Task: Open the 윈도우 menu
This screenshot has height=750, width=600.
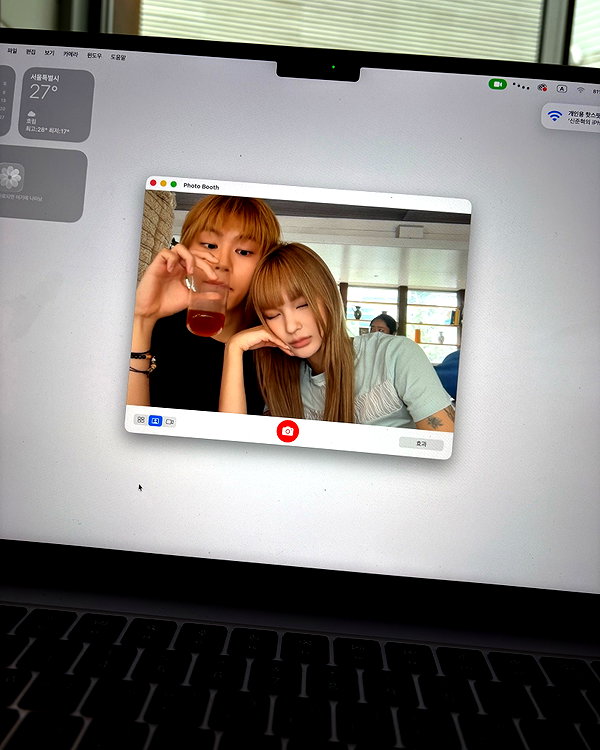Action: coord(94,55)
